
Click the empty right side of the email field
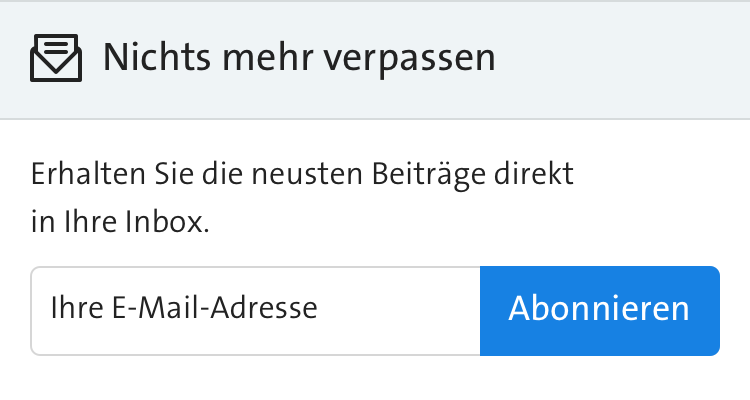click(420, 310)
